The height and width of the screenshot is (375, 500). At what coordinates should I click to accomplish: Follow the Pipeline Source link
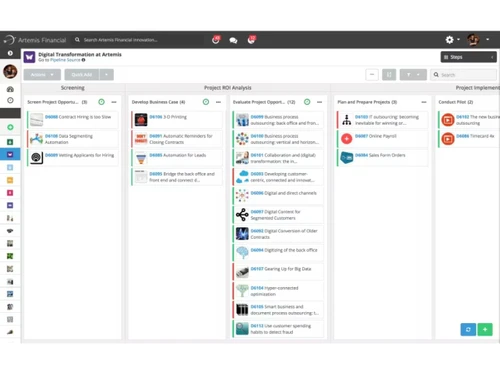coord(65,60)
